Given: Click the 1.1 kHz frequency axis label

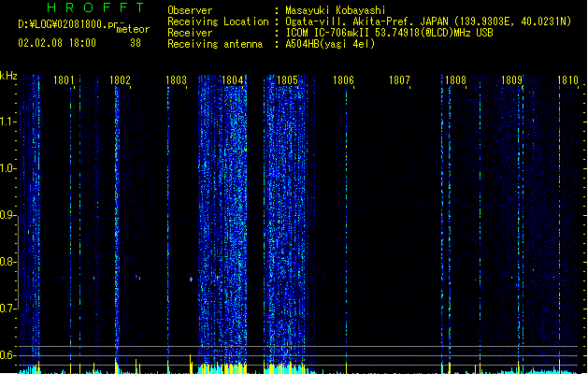Looking at the screenshot, I should point(8,122).
